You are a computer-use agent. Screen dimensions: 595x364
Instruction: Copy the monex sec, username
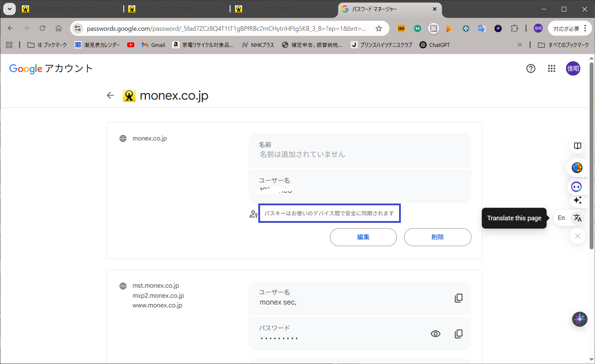(458, 298)
